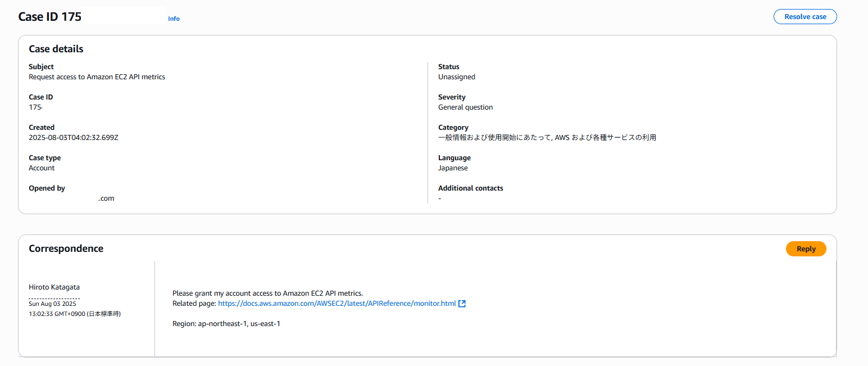Click the "Created" field label

tap(42, 128)
